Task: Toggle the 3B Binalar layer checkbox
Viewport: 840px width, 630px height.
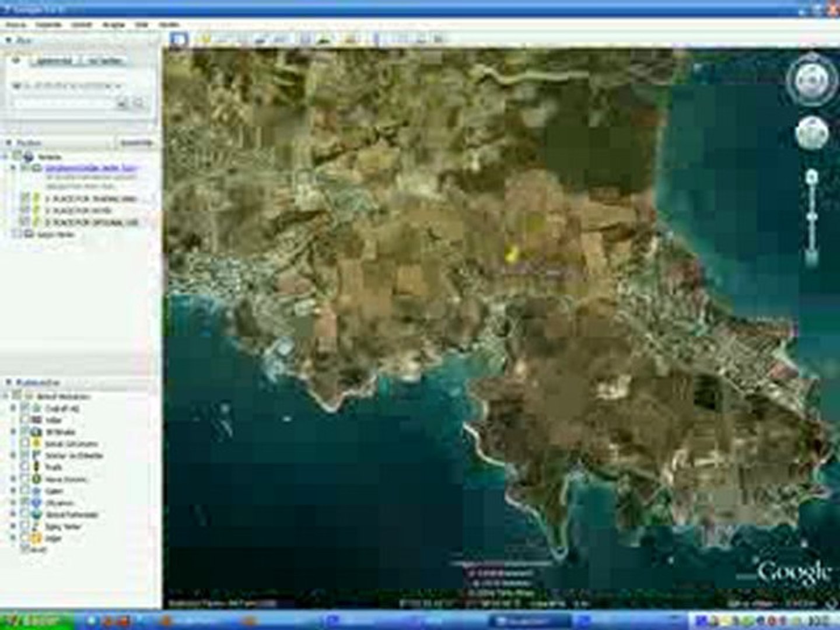Action: click(x=25, y=432)
